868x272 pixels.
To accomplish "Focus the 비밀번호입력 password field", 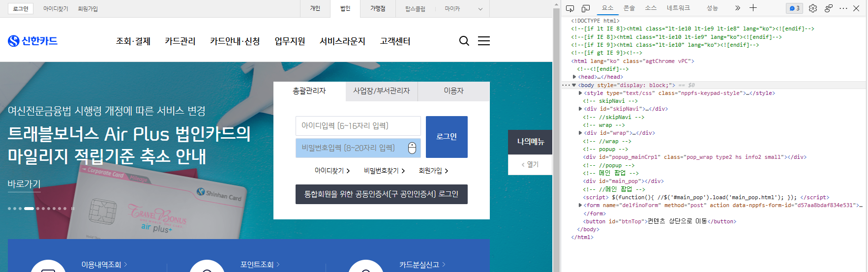I will point(358,148).
